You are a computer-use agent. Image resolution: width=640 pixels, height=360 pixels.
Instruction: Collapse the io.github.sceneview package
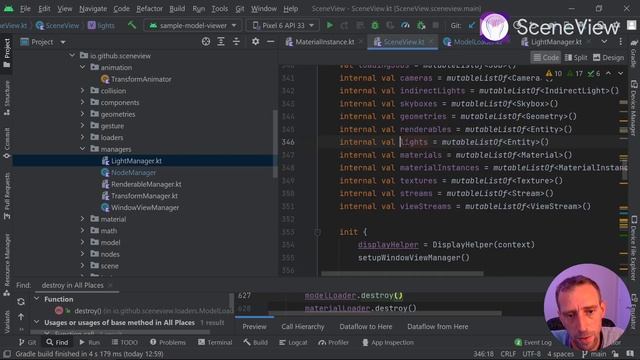tap(72, 56)
